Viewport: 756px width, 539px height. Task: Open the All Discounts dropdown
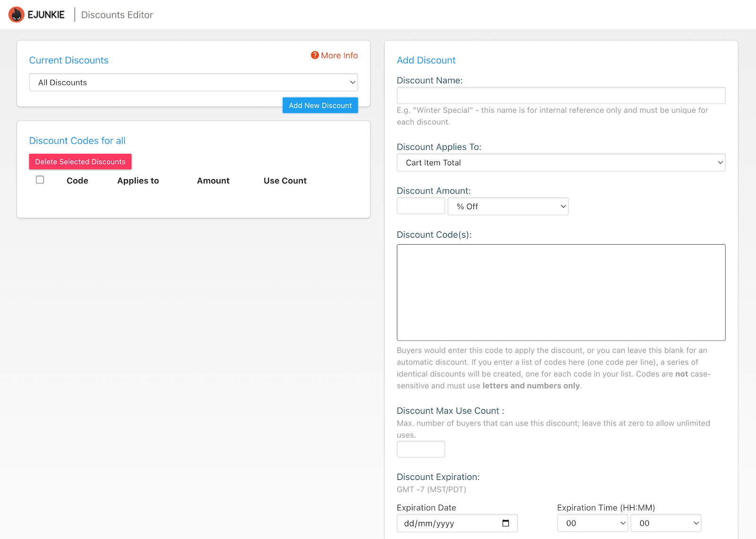point(193,82)
